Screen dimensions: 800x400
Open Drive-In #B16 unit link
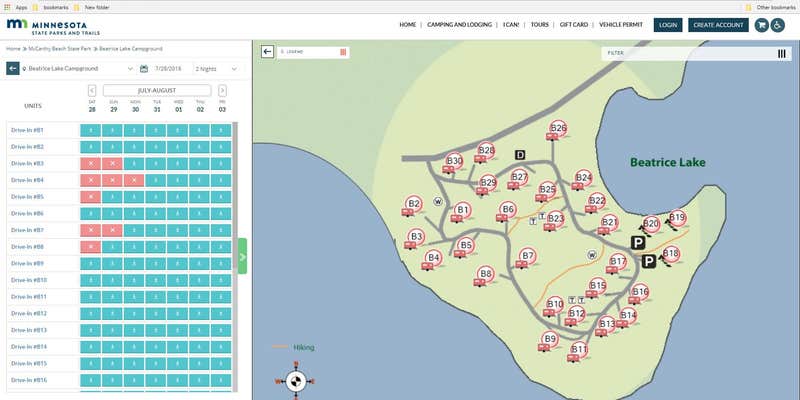tap(29, 380)
